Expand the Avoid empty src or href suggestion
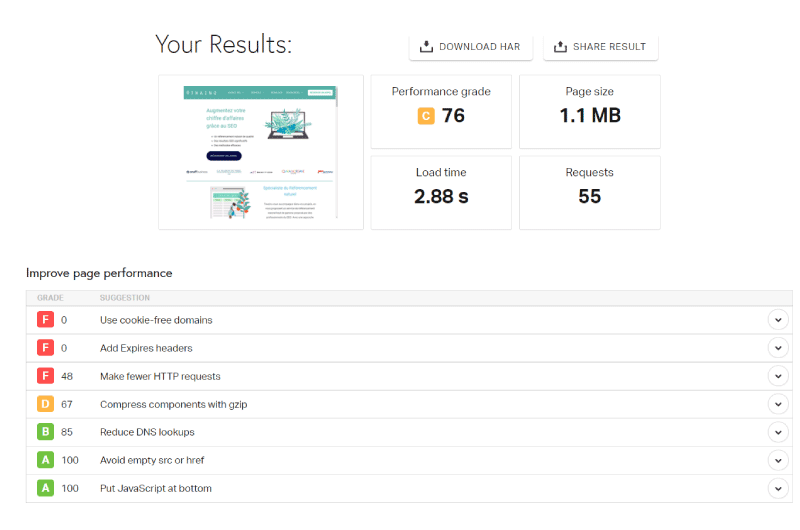The height and width of the screenshot is (530, 800). coord(778,460)
